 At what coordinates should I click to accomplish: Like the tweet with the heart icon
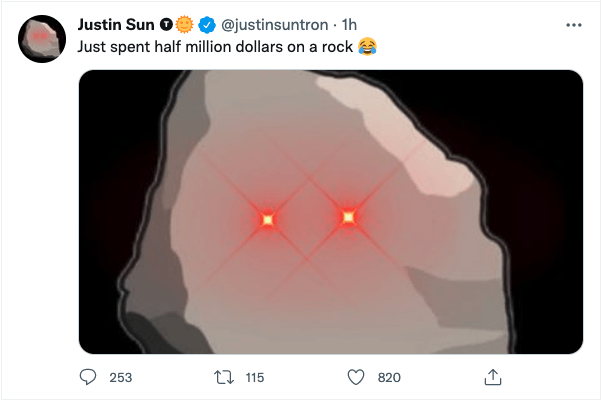tap(356, 377)
